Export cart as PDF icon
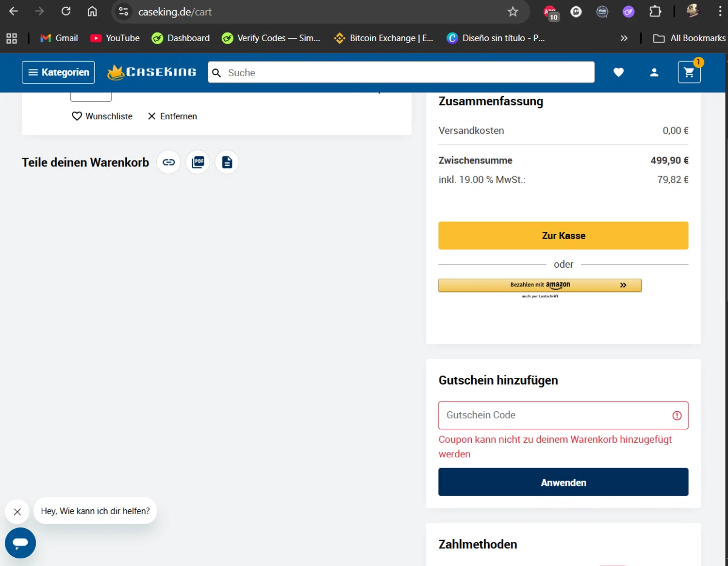This screenshot has width=728, height=566. (198, 162)
